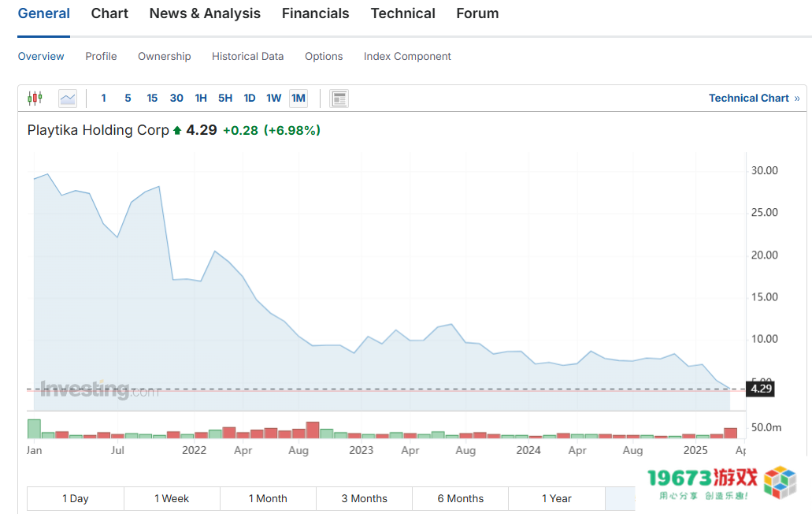Switch to candlestick chart type icon
Image resolution: width=812 pixels, height=514 pixels.
(35, 98)
